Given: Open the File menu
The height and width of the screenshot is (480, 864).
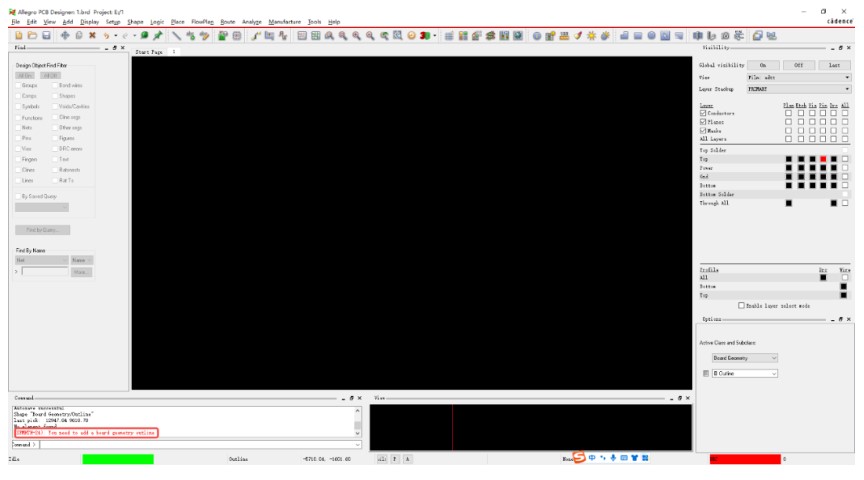Looking at the screenshot, I should (x=15, y=22).
